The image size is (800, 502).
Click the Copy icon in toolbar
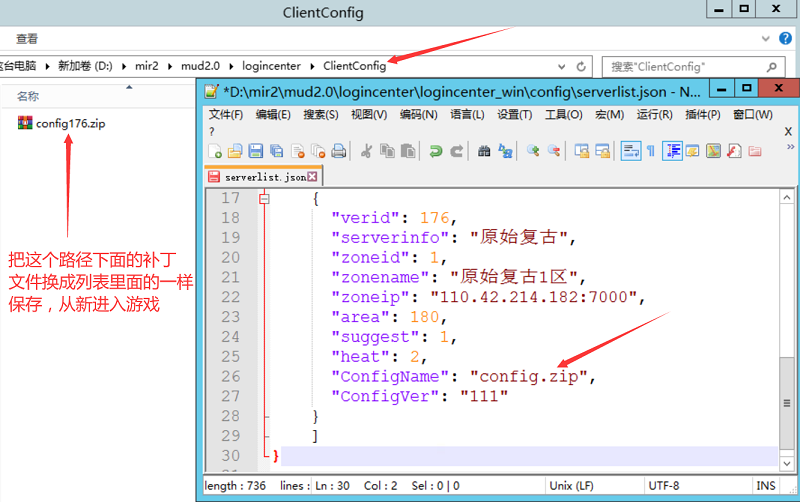click(387, 151)
